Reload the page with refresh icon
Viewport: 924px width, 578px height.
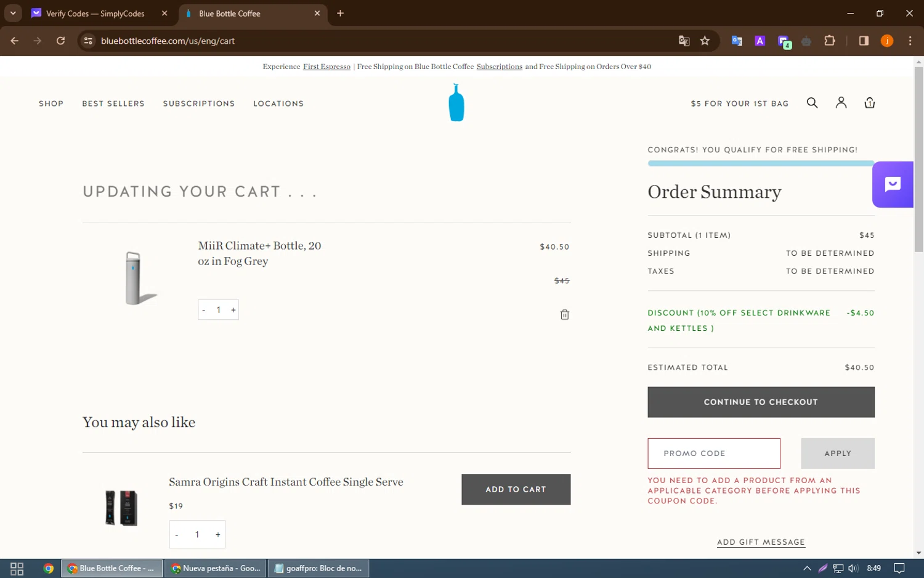[x=60, y=41]
